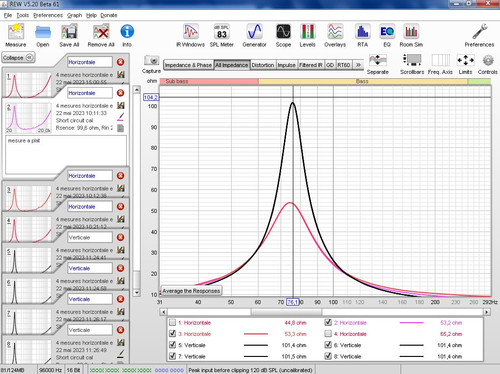
Task: Click the vertical axis scroll-up arrow
Action: 136,90
